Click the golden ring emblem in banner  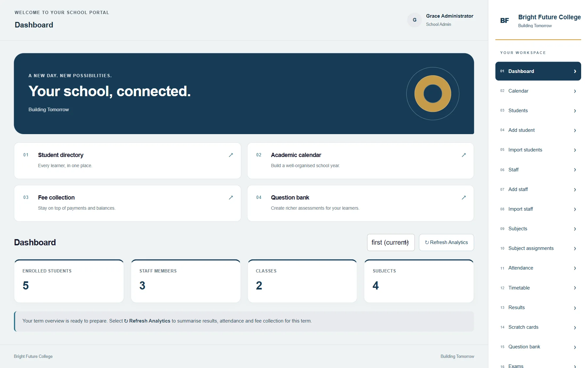click(x=433, y=94)
